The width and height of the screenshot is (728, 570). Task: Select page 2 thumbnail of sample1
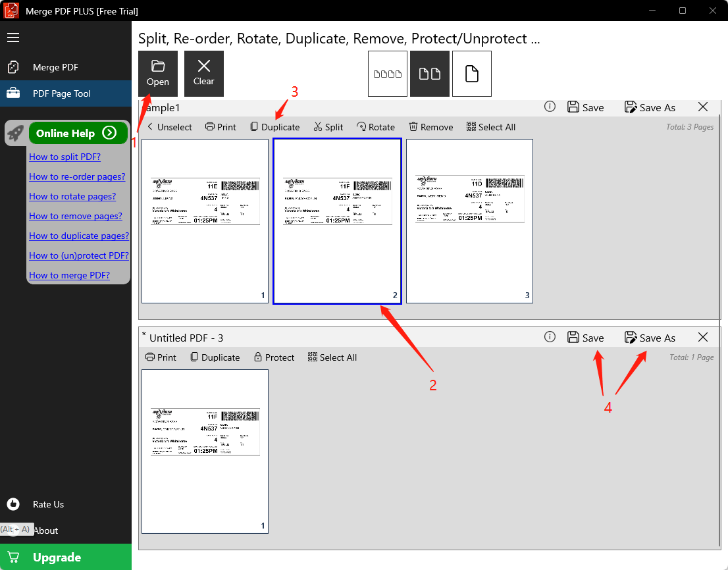pyautogui.click(x=337, y=221)
